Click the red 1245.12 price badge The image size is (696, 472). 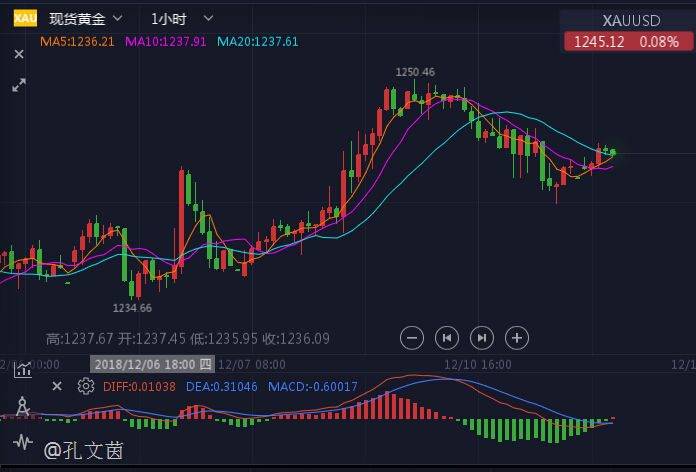coord(625,41)
